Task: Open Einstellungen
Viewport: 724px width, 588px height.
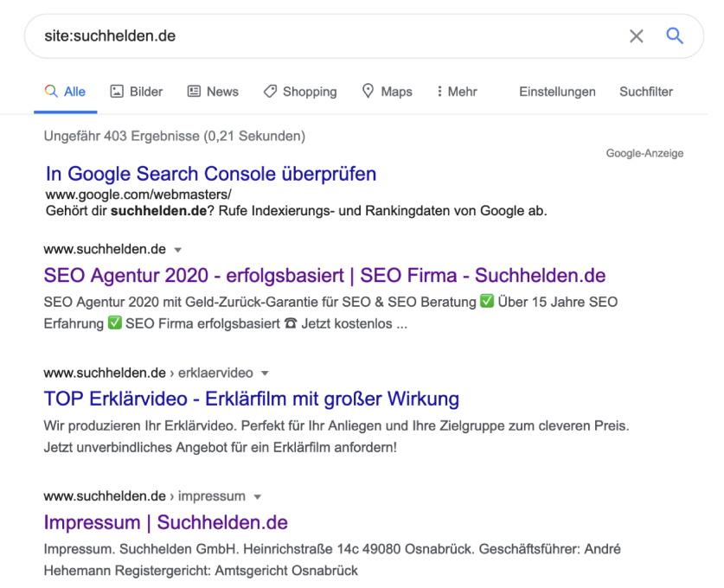Action: (557, 92)
